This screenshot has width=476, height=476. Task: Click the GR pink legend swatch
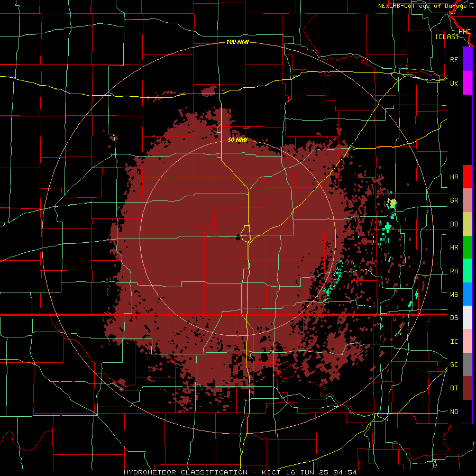[x=467, y=200]
